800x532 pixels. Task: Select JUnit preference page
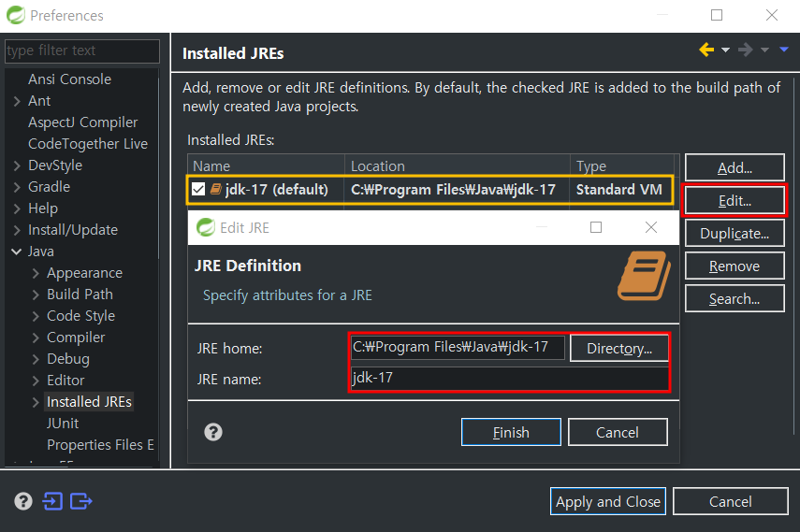pos(63,424)
